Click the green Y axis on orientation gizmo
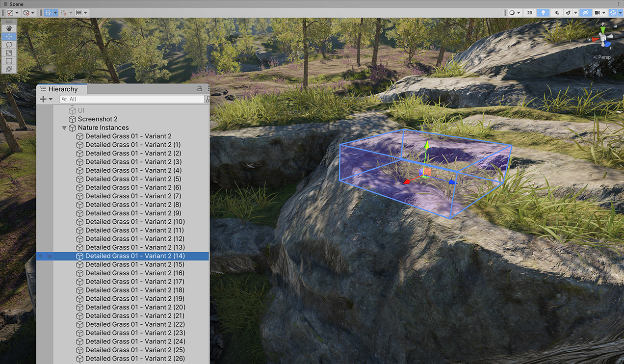 coord(603,28)
